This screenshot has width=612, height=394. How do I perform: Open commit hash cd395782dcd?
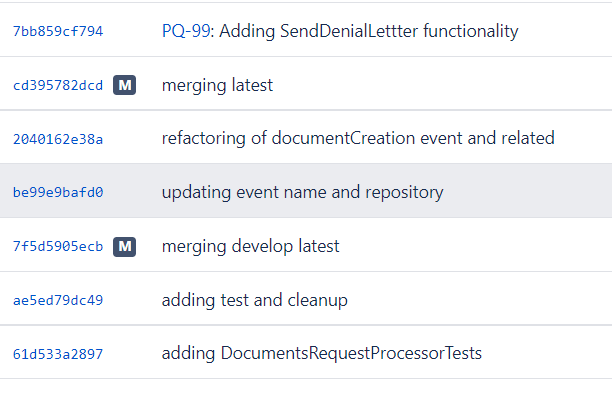pyautogui.click(x=58, y=85)
